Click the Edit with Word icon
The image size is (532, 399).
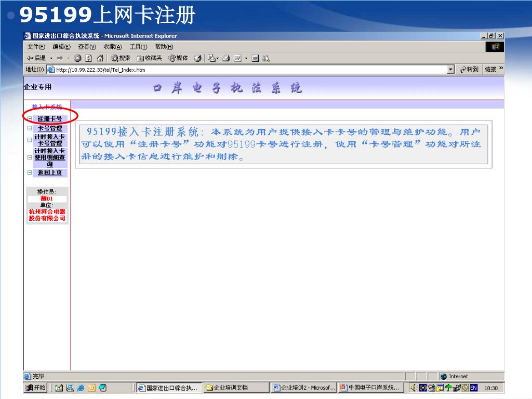click(237, 58)
